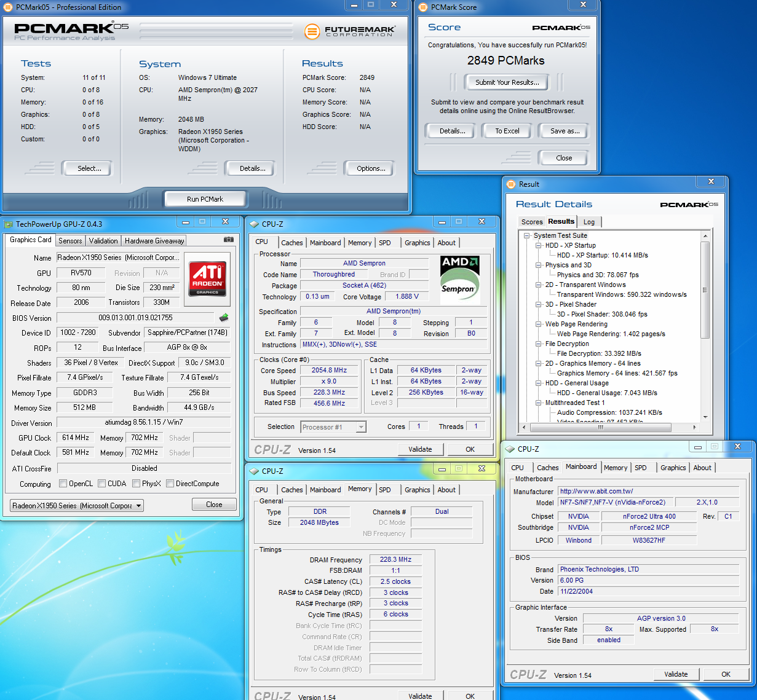Collapse the 3D - Pixel Shader node
The width and height of the screenshot is (757, 700).
(539, 304)
